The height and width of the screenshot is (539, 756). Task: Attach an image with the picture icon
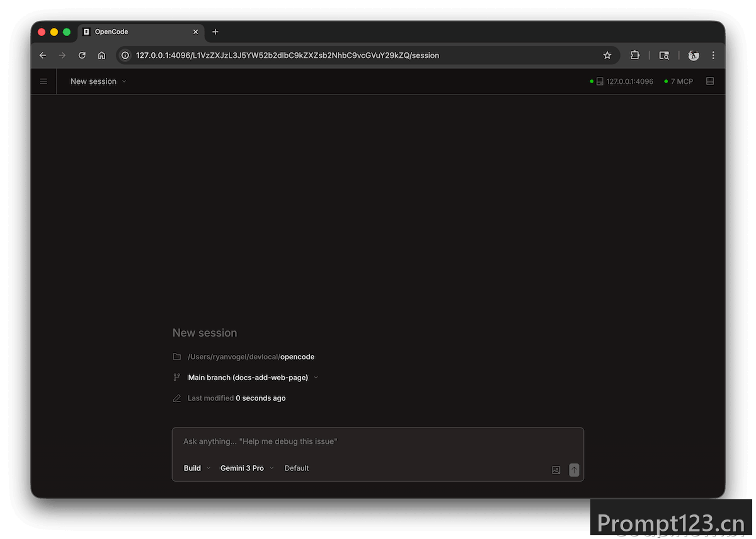coord(556,470)
